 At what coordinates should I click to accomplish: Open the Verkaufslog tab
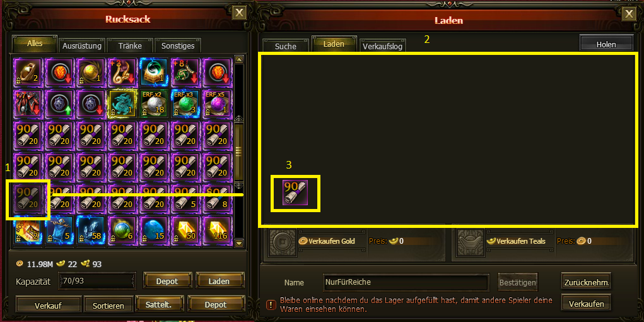pyautogui.click(x=383, y=46)
